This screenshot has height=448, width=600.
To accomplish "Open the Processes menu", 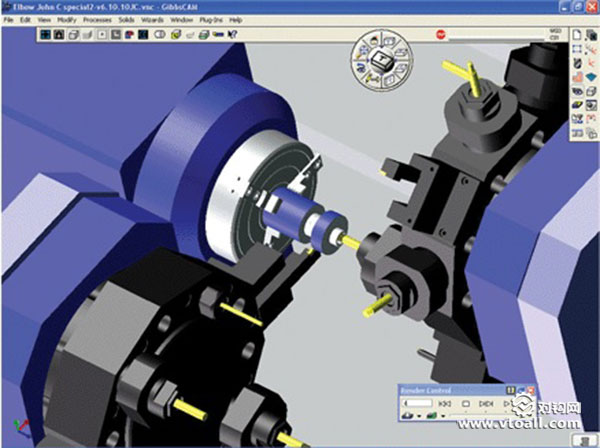I will pyautogui.click(x=97, y=20).
